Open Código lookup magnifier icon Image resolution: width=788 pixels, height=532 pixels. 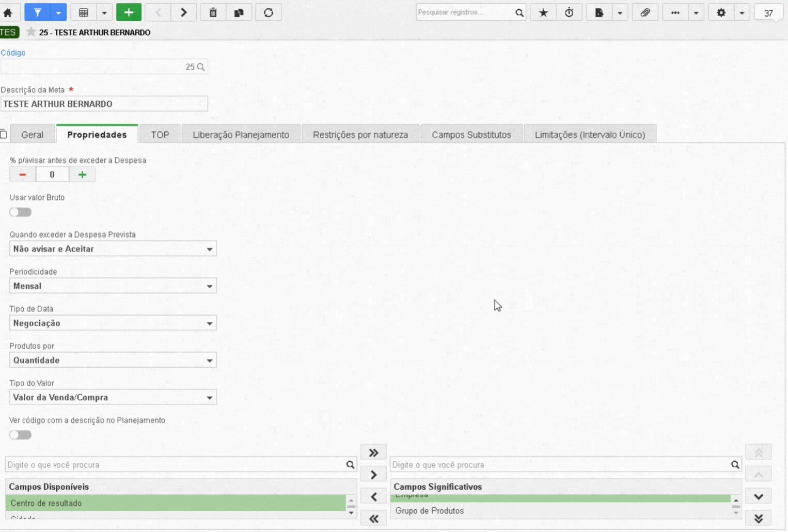pyautogui.click(x=201, y=67)
